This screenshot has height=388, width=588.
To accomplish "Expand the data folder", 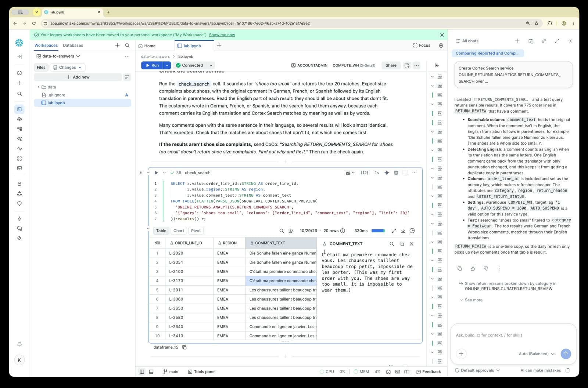I will coord(39,87).
